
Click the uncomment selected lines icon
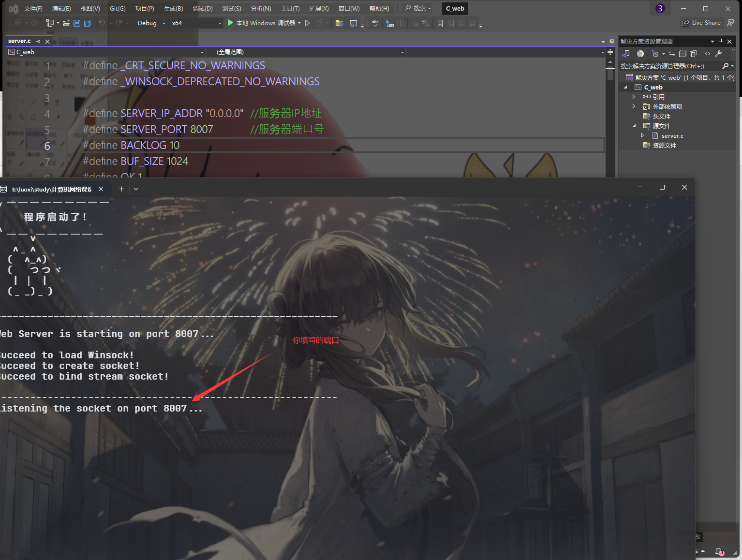(x=425, y=23)
